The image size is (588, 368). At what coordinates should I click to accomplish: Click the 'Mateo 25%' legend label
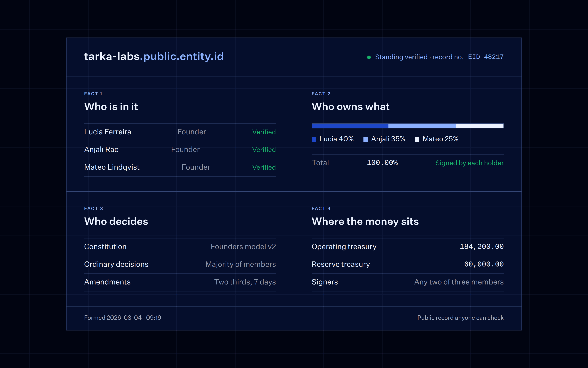(x=440, y=139)
